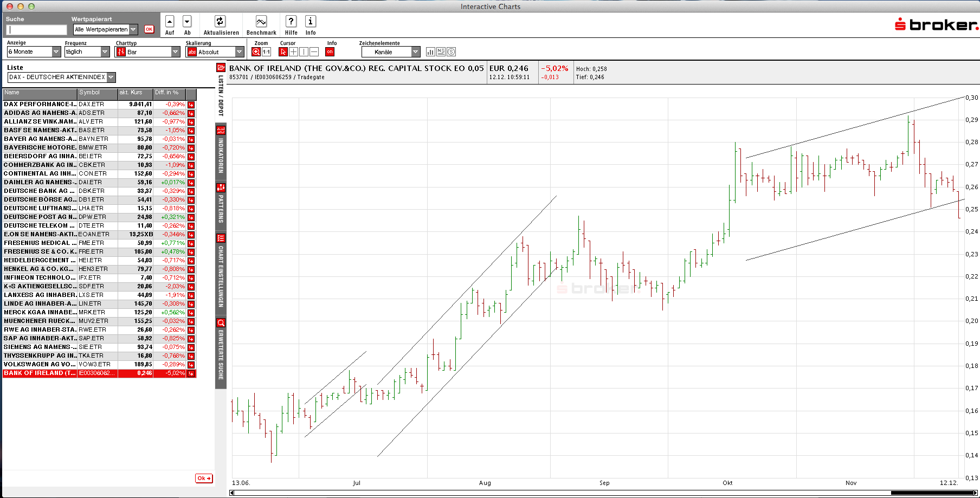980x498 pixels.
Task: Select the LANXESS AG row name
Action: 40,295
